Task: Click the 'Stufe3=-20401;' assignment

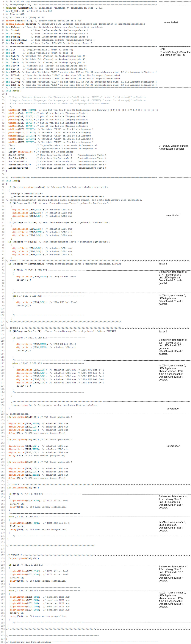Action: 18,162
